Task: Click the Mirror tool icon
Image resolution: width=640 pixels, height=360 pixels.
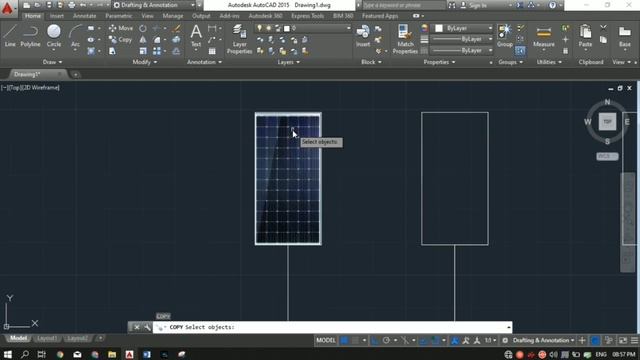Action: (142, 40)
